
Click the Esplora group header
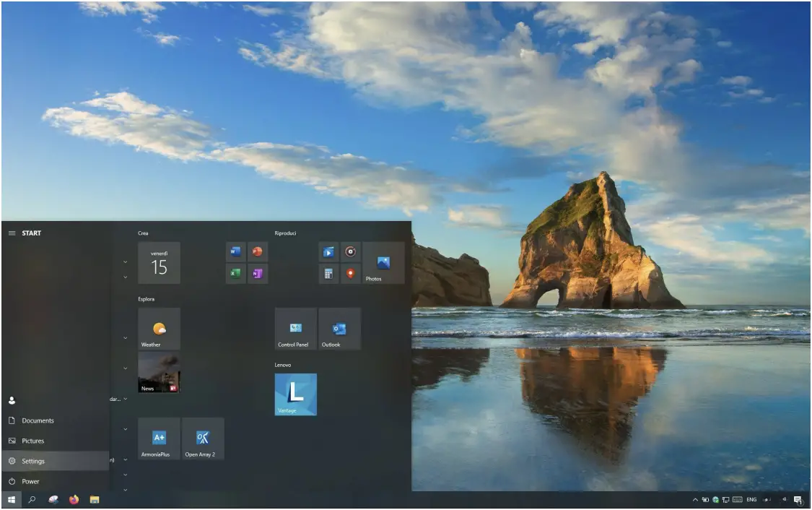pos(146,299)
